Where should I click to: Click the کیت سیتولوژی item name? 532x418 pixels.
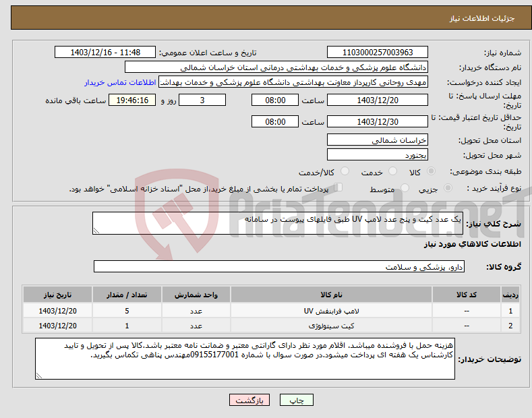(331, 326)
